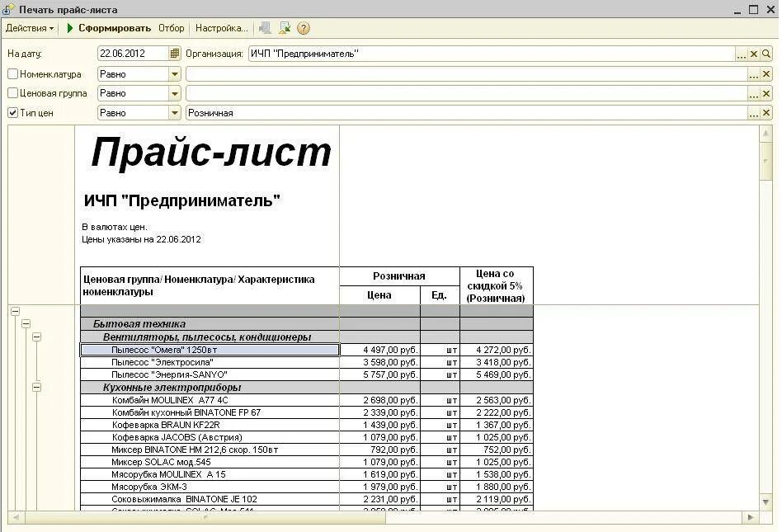Collapse the Бытовая техника group
782x532 pixels.
(x=26, y=323)
